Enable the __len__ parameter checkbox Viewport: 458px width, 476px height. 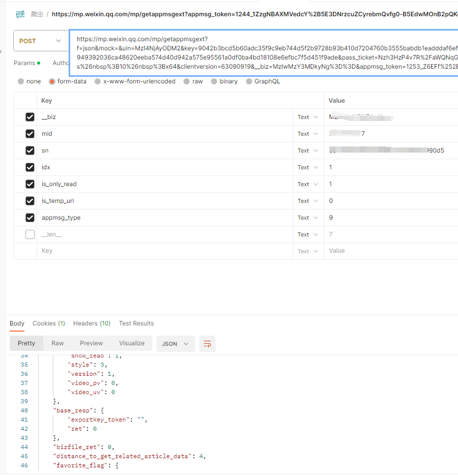pos(30,234)
